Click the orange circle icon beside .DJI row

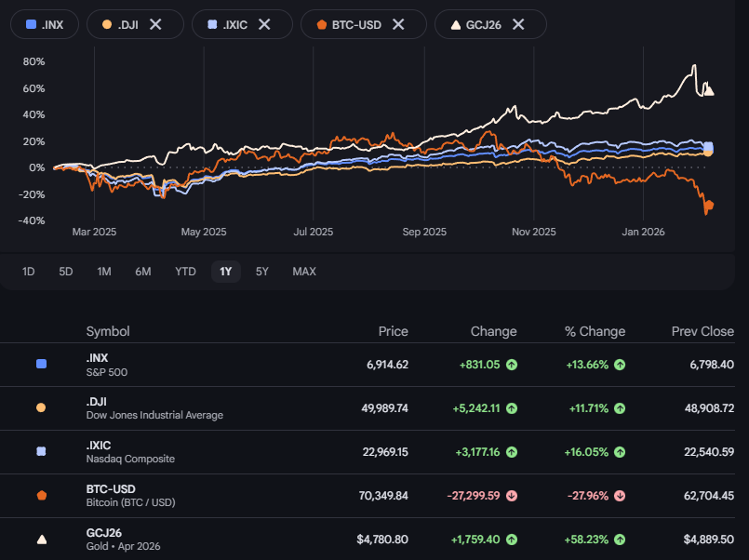(x=41, y=407)
